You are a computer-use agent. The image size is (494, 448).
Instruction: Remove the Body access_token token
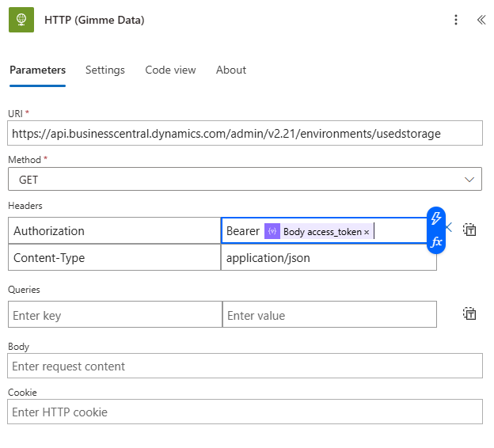(x=367, y=232)
